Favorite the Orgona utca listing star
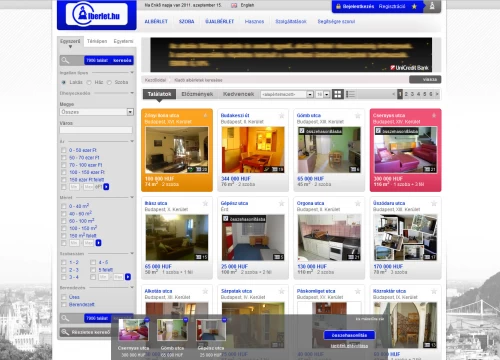This screenshot has width=500, height=360. [x=358, y=203]
